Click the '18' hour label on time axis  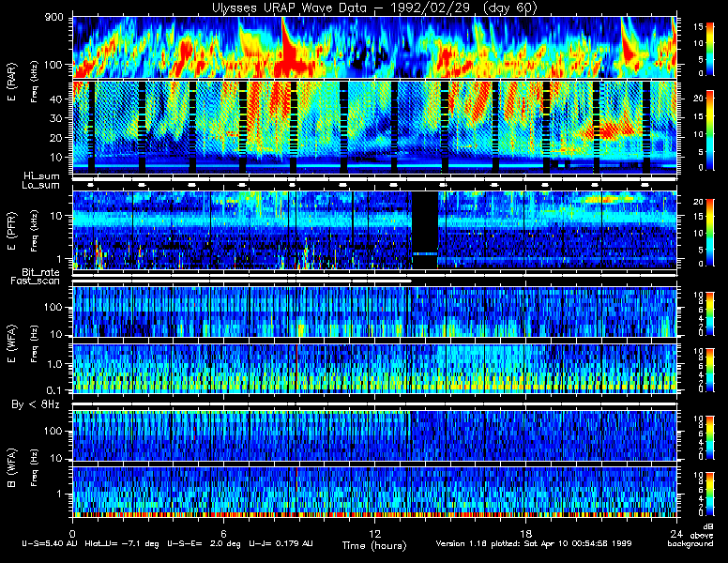525,533
